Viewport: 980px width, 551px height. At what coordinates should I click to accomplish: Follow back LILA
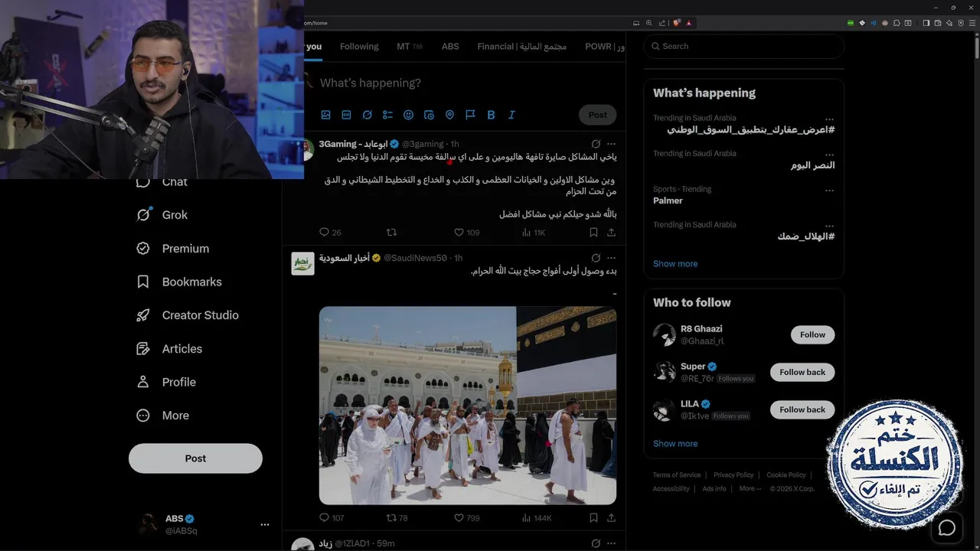pos(802,409)
